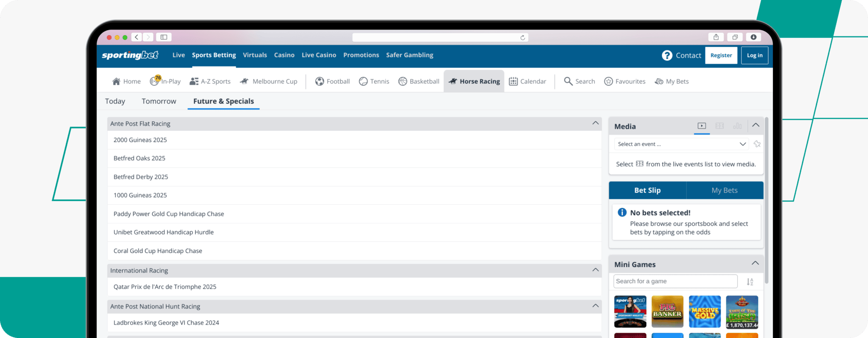Screen dimensions: 868x338
Task: Click the Sportingbet logo
Action: tap(130, 55)
